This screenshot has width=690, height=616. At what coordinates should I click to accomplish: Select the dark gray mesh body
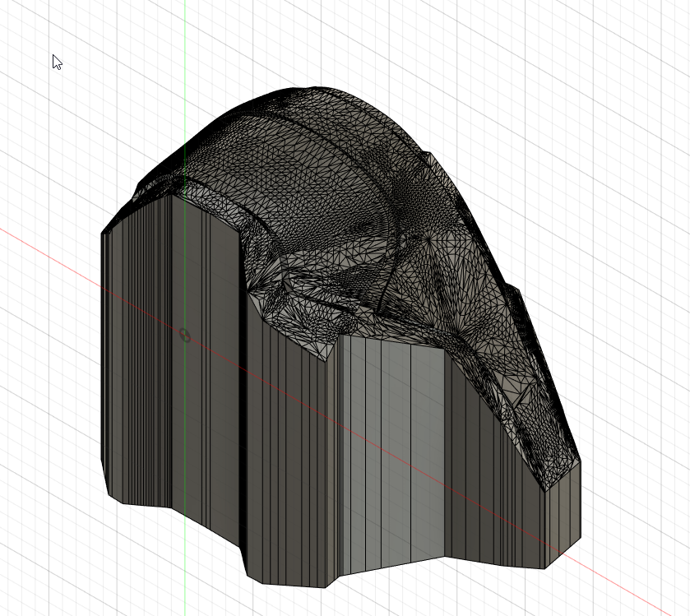(341, 337)
